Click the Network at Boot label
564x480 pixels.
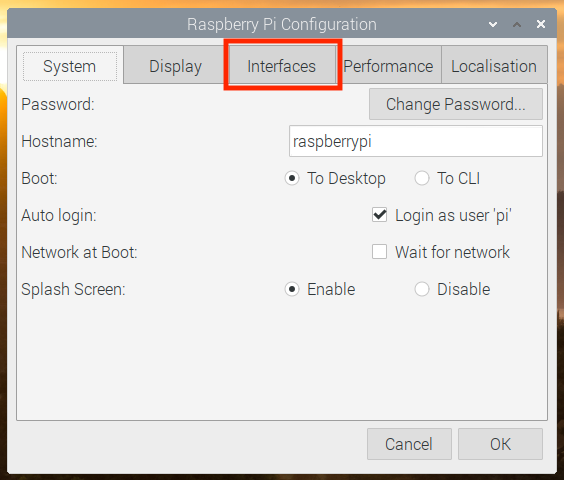pos(79,252)
